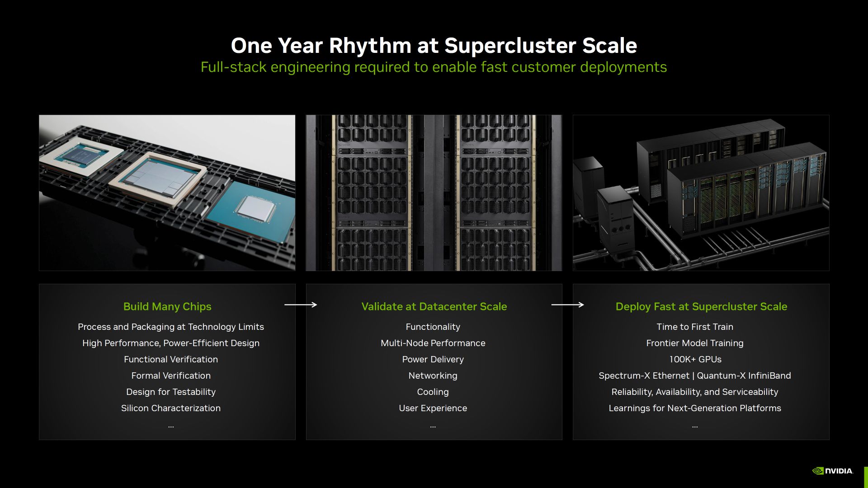Click the green subtitle about full-stack engineering
Image resolution: width=868 pixels, height=488 pixels.
(434, 67)
